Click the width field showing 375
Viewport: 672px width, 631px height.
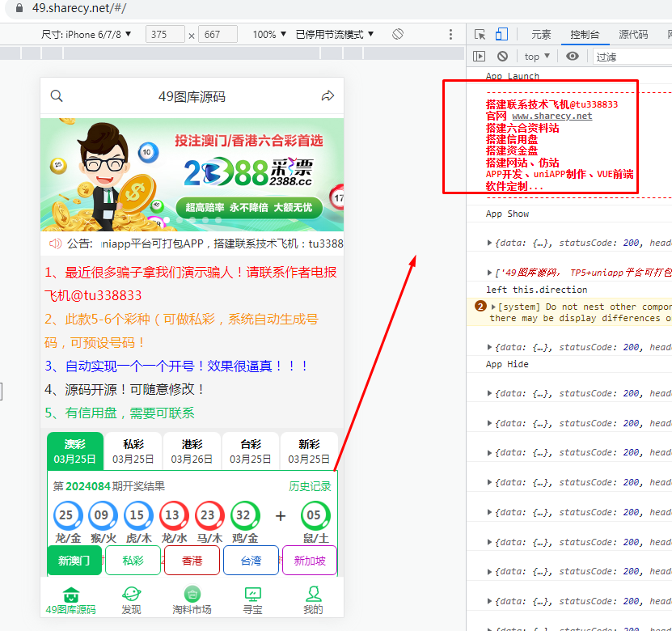pyautogui.click(x=165, y=34)
